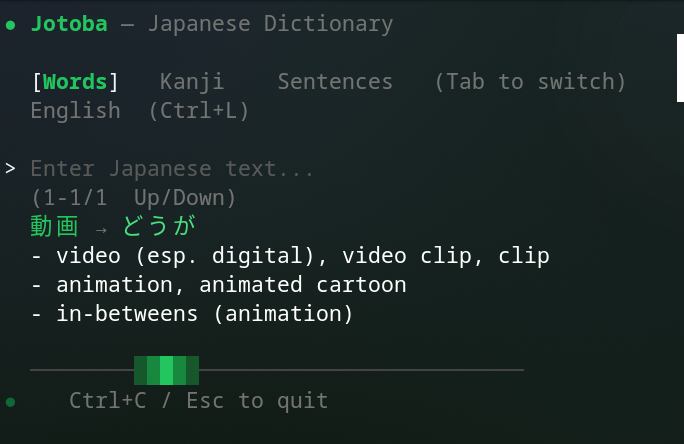This screenshot has width=684, height=444.
Task: Click the green status dot at bottom left
Action: click(x=11, y=402)
